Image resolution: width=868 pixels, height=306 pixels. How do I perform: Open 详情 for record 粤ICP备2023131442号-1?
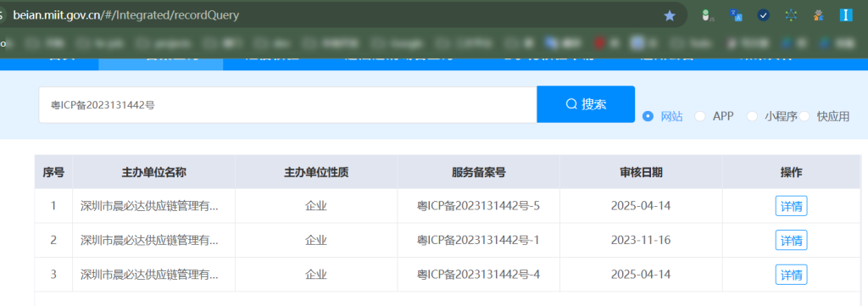pyautogui.click(x=791, y=240)
